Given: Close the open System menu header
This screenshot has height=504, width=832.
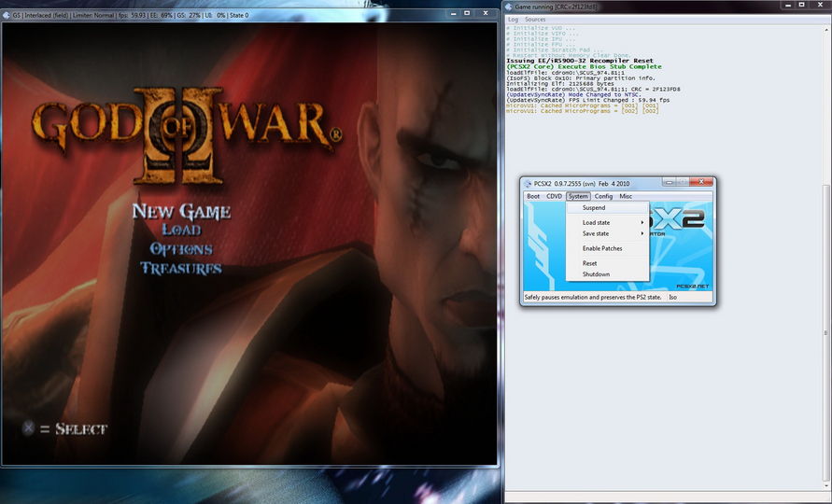Looking at the screenshot, I should click(x=578, y=196).
